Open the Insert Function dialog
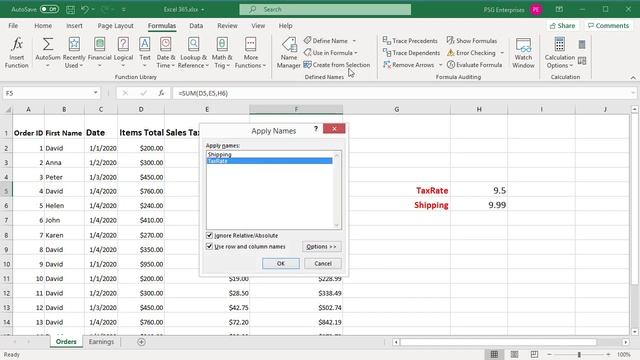 tap(16, 52)
